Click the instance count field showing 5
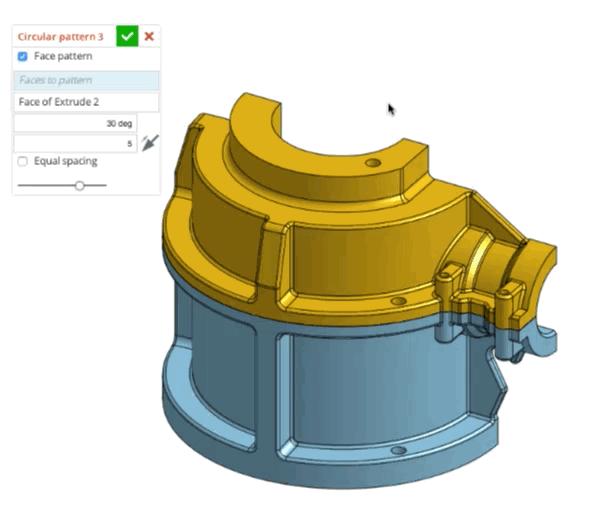The height and width of the screenshot is (513, 610). tap(75, 144)
